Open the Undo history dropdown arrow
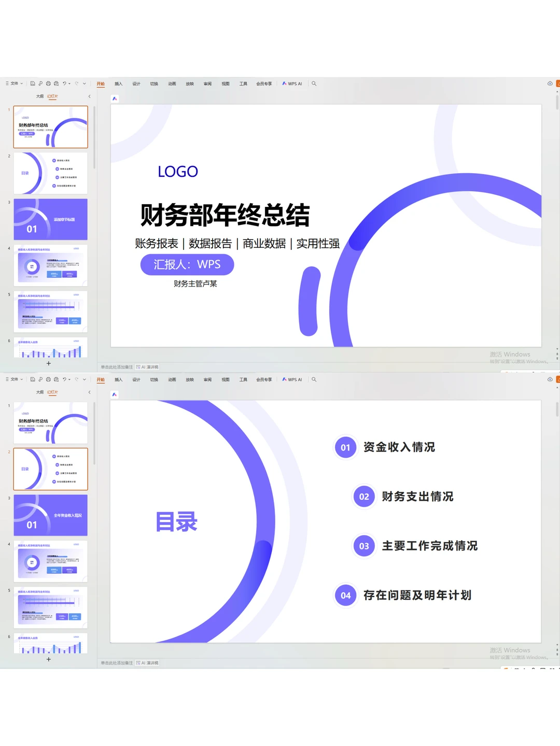This screenshot has height=746, width=560. tap(69, 83)
